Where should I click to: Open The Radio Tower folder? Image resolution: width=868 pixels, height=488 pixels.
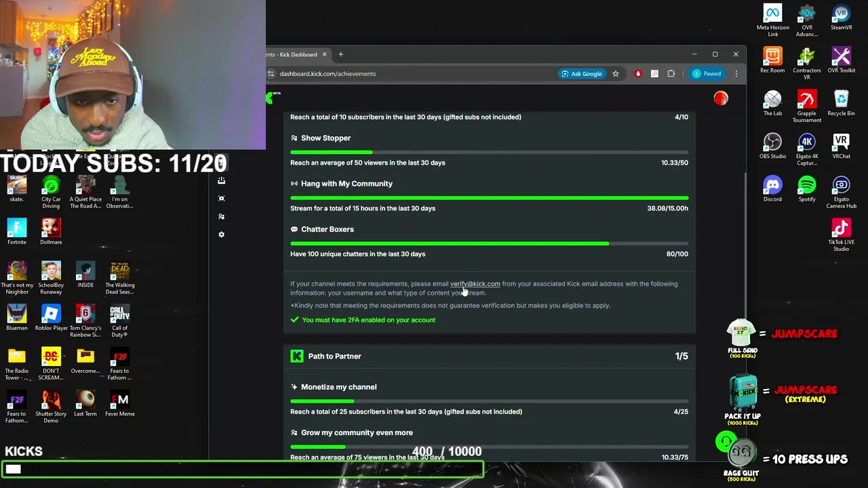click(17, 363)
